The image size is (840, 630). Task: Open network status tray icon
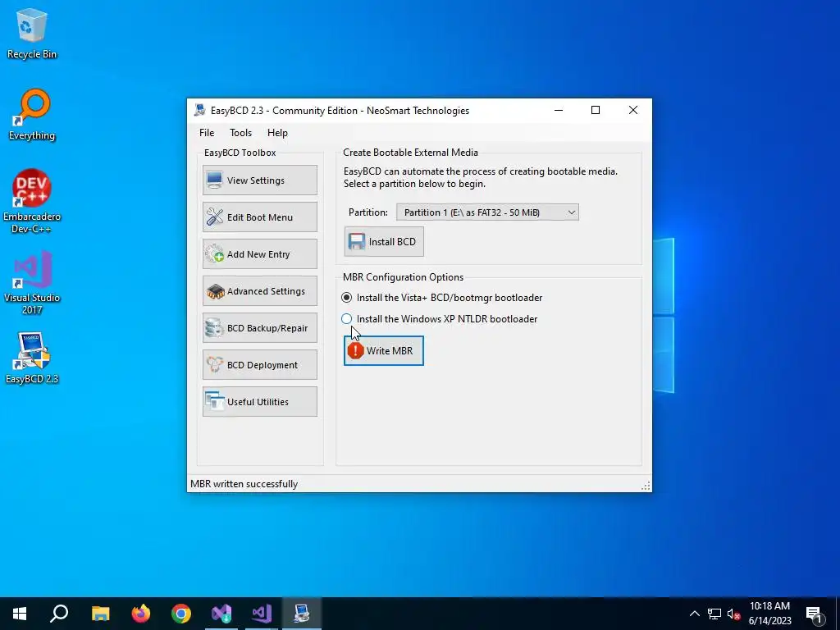[714, 614]
